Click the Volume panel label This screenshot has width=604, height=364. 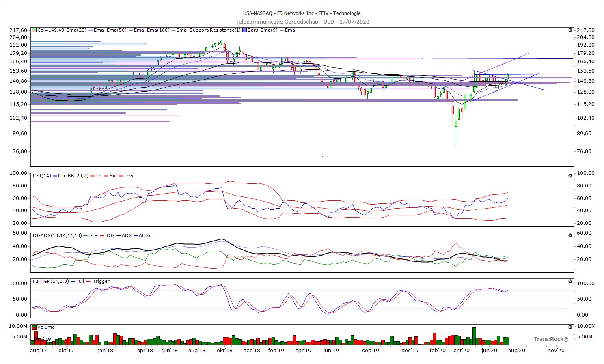[x=46, y=327]
